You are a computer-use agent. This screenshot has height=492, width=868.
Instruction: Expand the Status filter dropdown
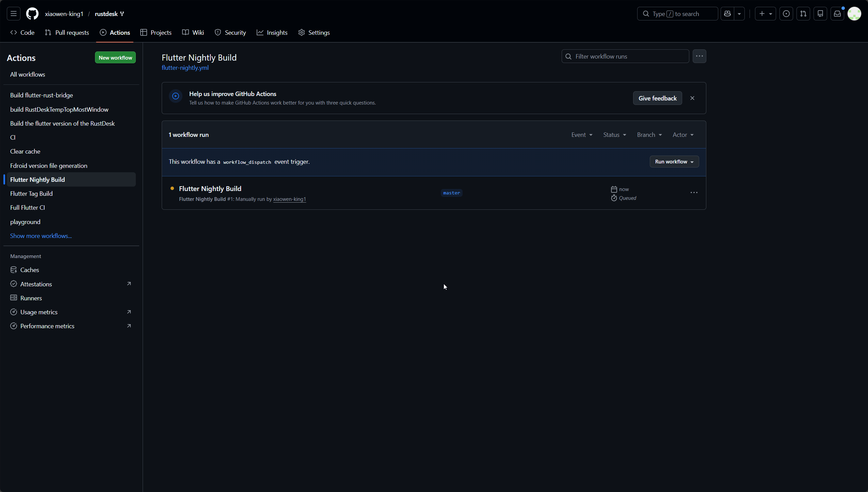point(614,135)
